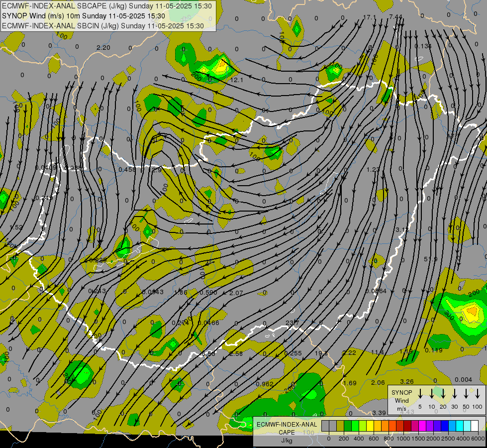
Task: Click the SYNOP Wind 10m title line
Action: [84, 16]
